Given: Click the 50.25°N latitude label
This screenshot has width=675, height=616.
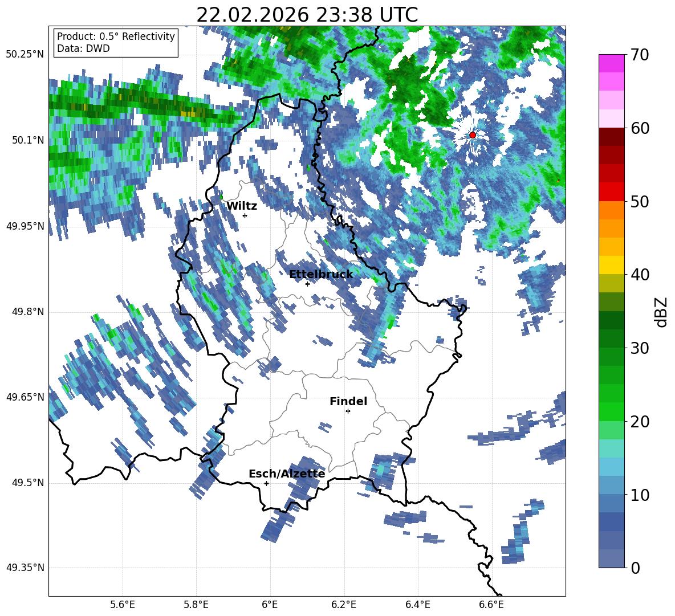Looking at the screenshot, I should pos(25,55).
